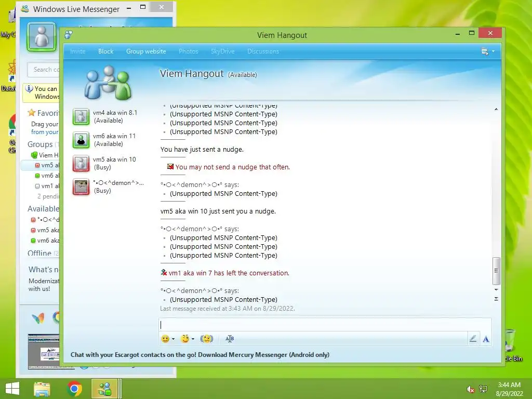
Task: Click the text language AB icon
Action: point(230,339)
